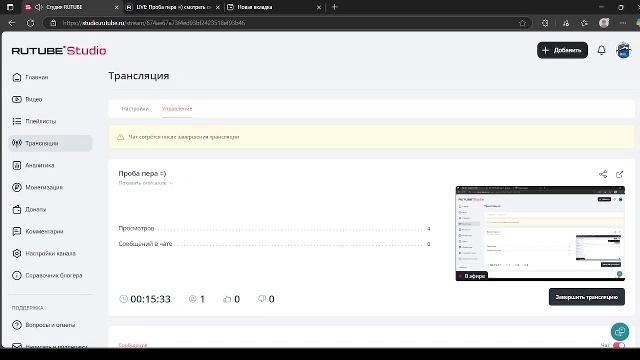
Task: Open the Комментарии sidebar section
Action: (x=38, y=231)
